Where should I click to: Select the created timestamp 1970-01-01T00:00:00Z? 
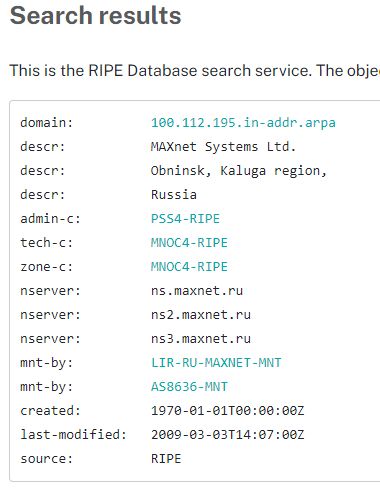tap(227, 411)
